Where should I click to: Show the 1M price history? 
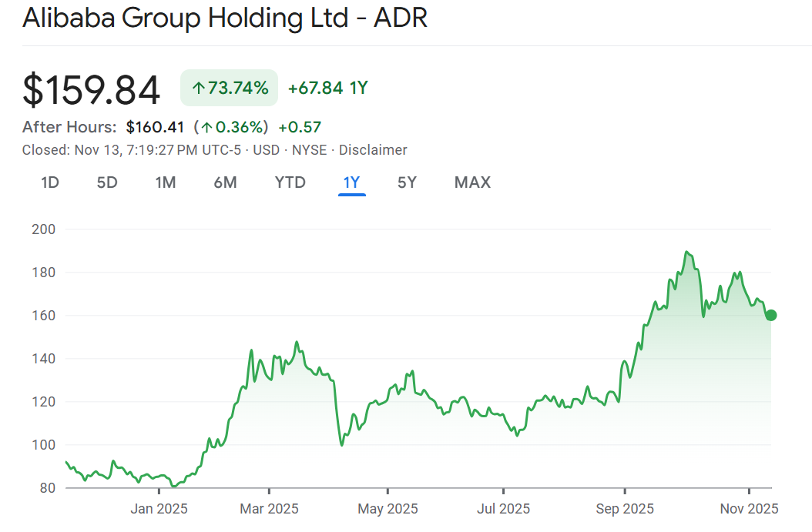pos(166,182)
